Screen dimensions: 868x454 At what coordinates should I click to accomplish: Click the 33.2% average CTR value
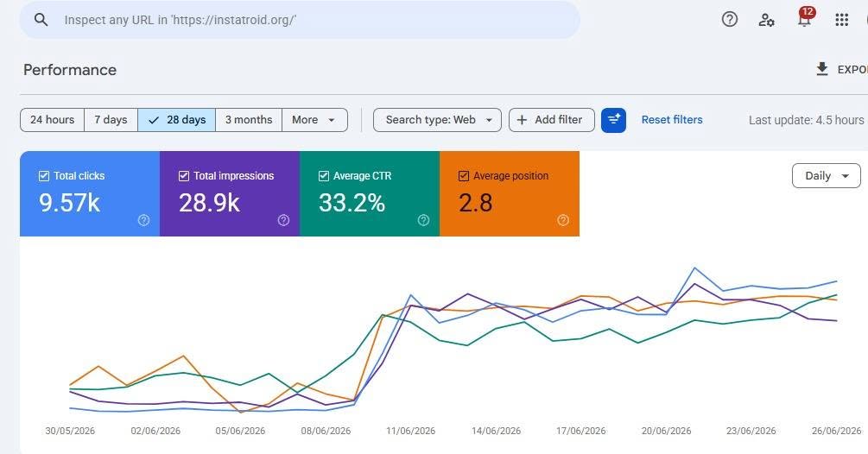[x=352, y=203]
